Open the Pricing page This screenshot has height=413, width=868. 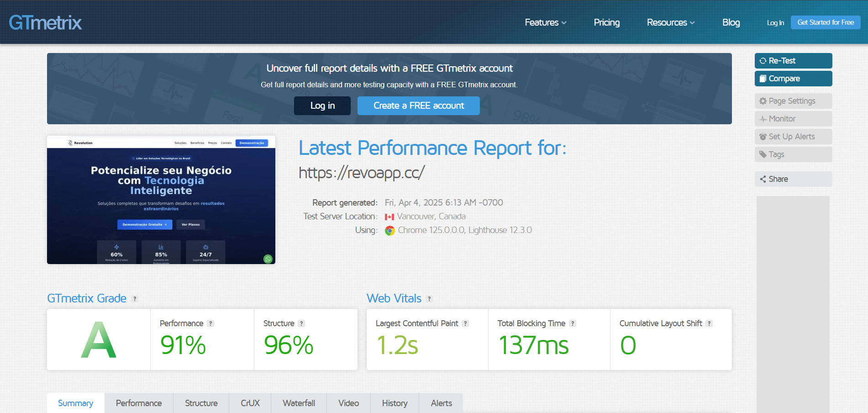coord(606,22)
